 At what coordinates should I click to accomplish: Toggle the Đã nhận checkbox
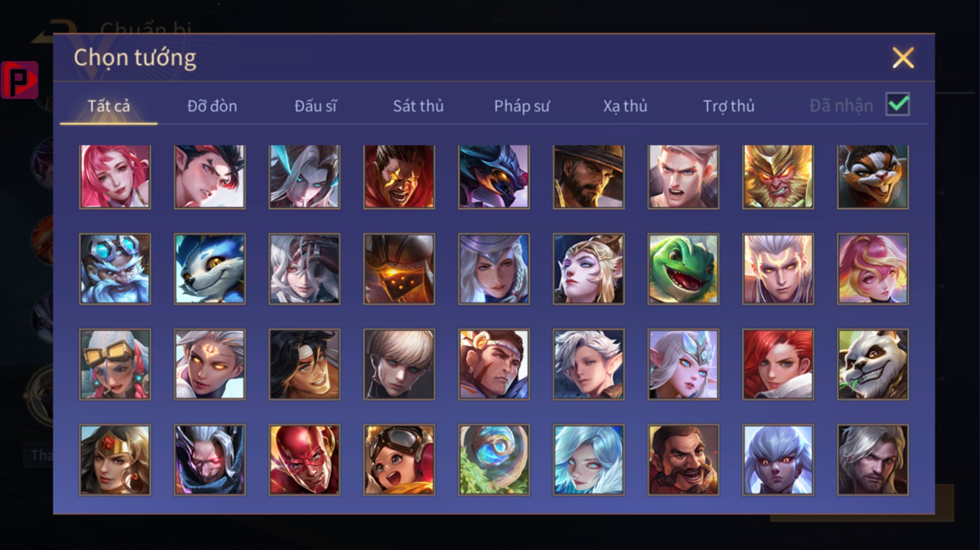click(897, 105)
